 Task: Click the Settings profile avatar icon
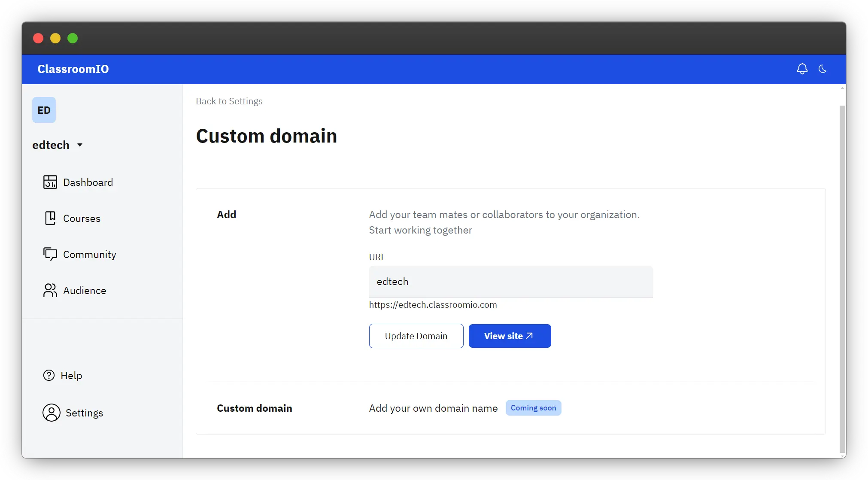coord(52,413)
